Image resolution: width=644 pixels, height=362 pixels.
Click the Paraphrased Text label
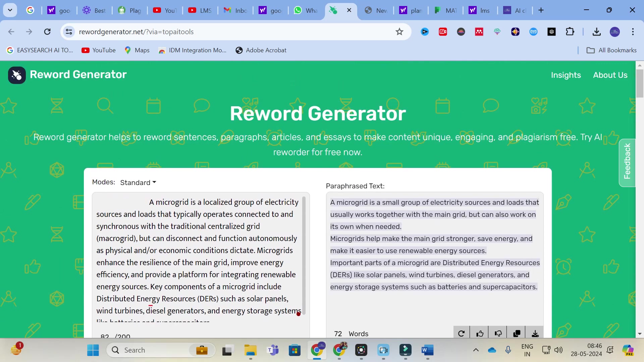pos(355,186)
